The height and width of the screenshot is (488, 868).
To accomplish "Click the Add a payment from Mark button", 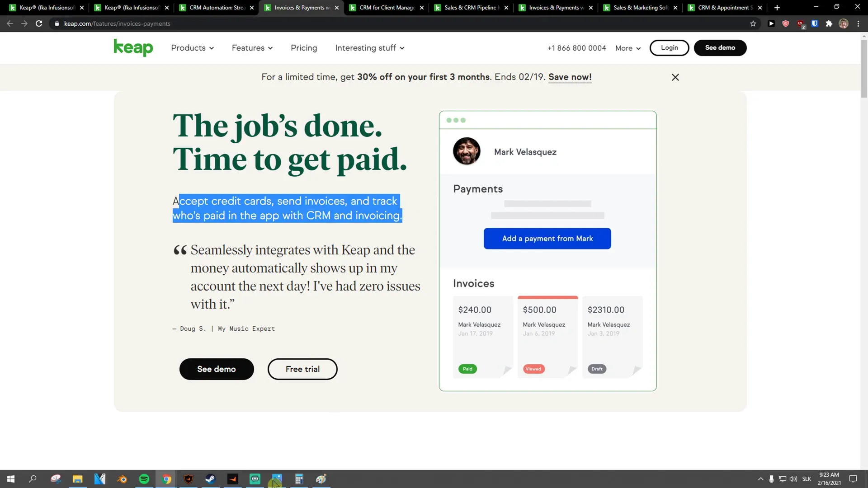I will pos(547,238).
